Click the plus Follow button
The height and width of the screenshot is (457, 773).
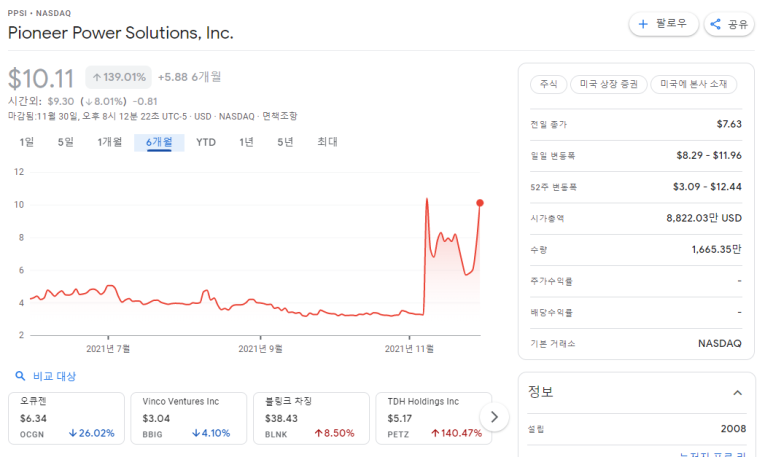[664, 24]
